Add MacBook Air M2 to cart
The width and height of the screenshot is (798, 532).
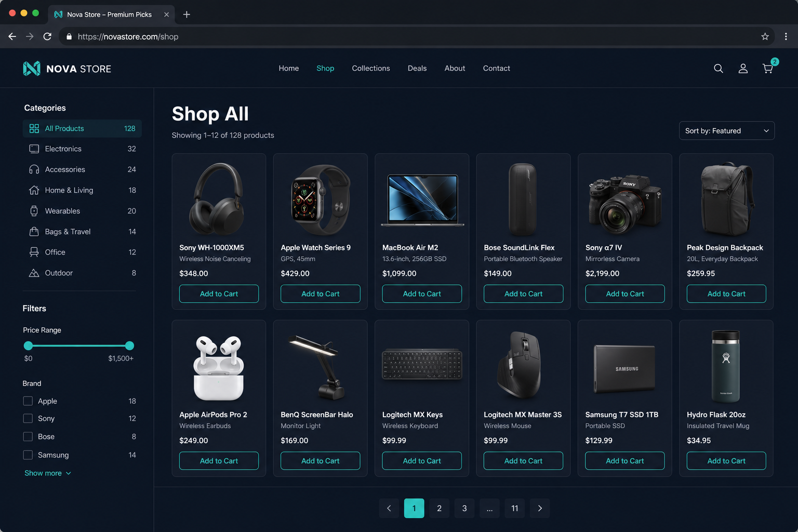pos(422,294)
